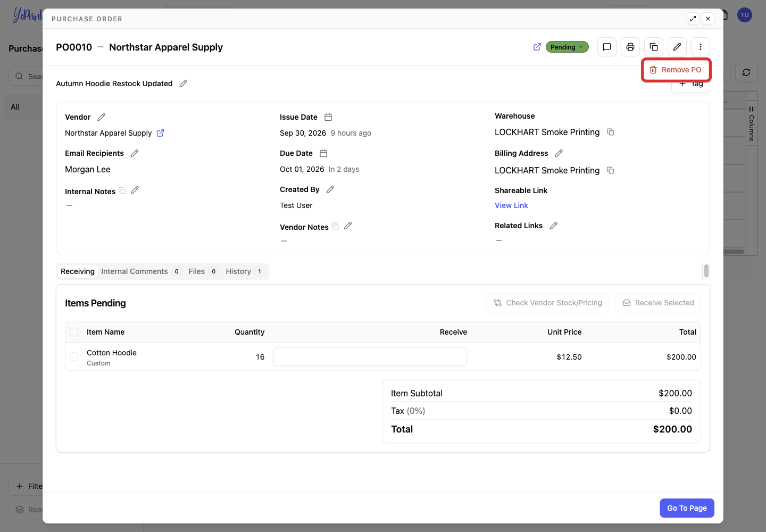Click Check Vendor Stock/Pricing button

pos(548,303)
